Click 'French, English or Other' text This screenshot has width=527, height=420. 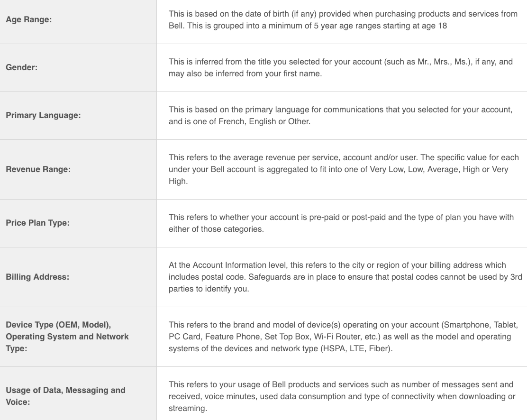click(264, 121)
